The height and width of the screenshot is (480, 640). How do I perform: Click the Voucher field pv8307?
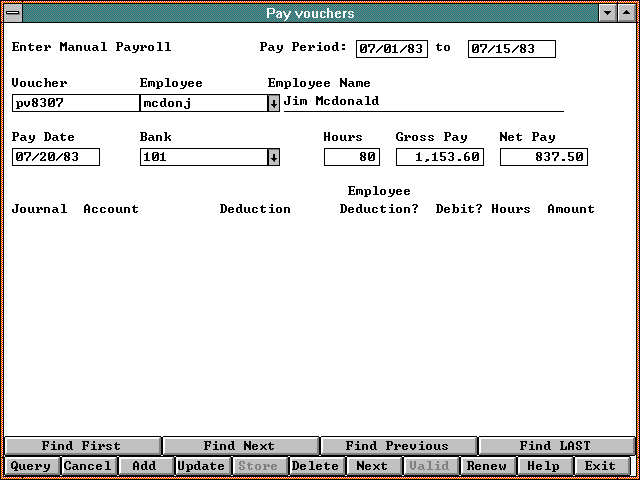(x=75, y=103)
